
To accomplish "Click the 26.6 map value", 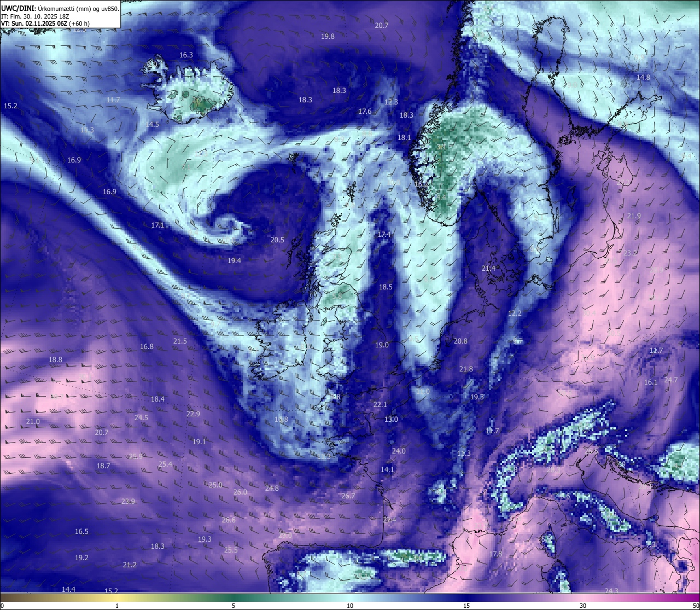I will pyautogui.click(x=229, y=520).
